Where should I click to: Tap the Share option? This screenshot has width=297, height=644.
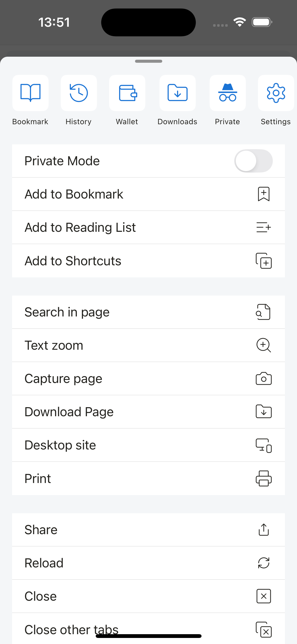click(148, 530)
